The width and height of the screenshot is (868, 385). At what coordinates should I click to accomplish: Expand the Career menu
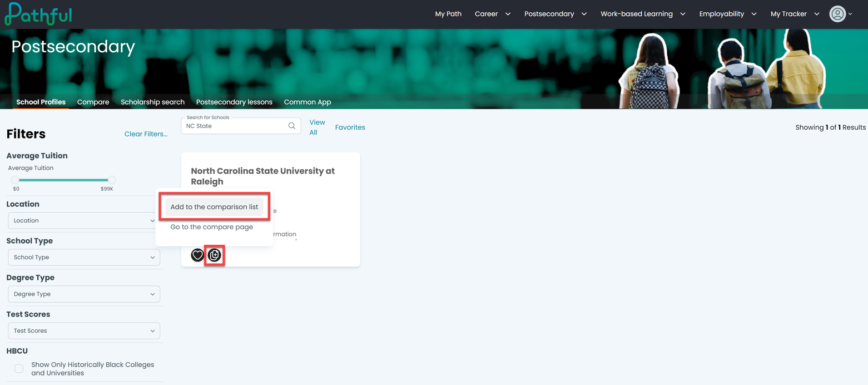coord(493,14)
